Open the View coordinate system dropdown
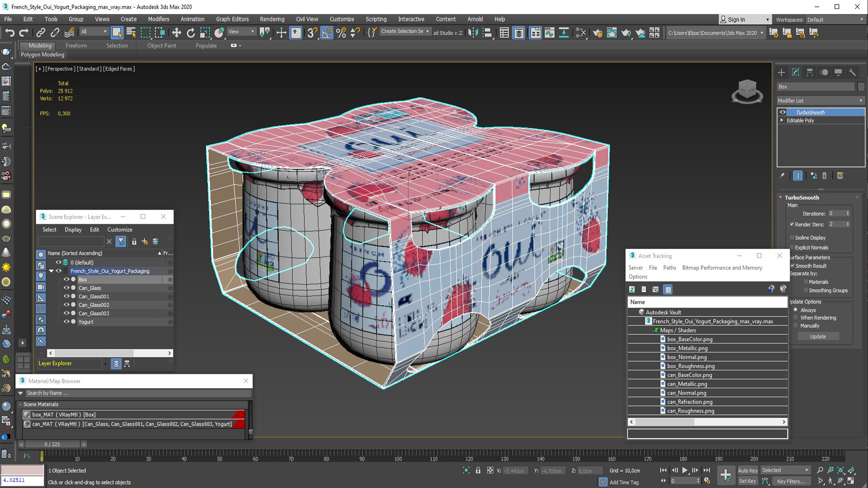Viewport: 868px width, 488px height. [x=241, y=32]
